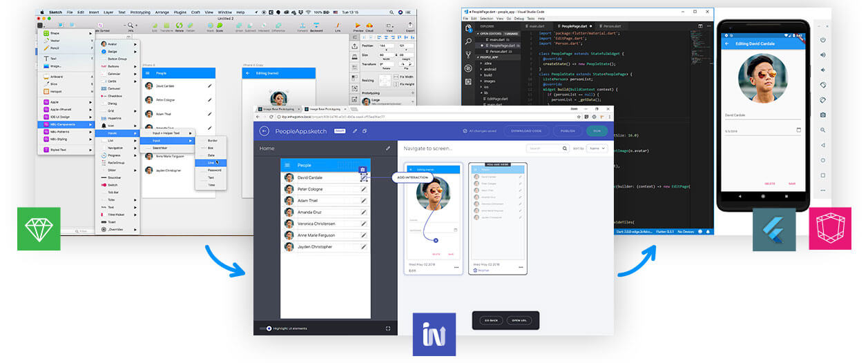Expand the Styled Text submenu entry
Viewport: 868px width, 363px height.
(x=66, y=150)
